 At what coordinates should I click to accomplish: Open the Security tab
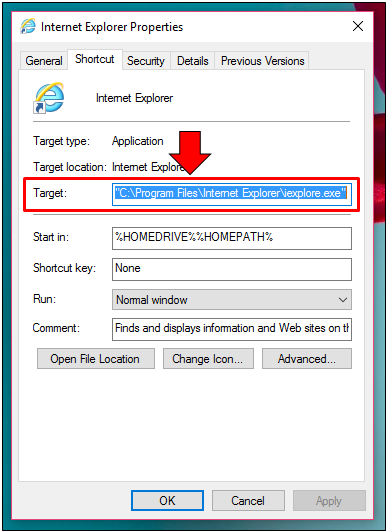(x=146, y=61)
